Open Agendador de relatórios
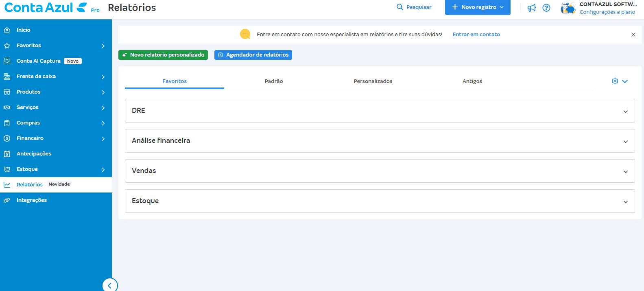Image resolution: width=644 pixels, height=291 pixels. click(253, 55)
